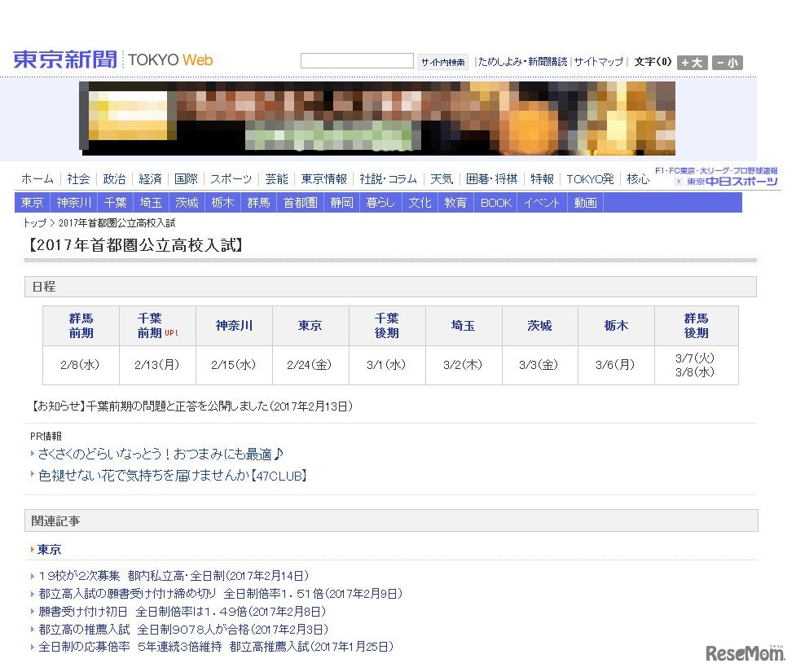
Task: Select the スポーツ menu item
Action: point(231,179)
